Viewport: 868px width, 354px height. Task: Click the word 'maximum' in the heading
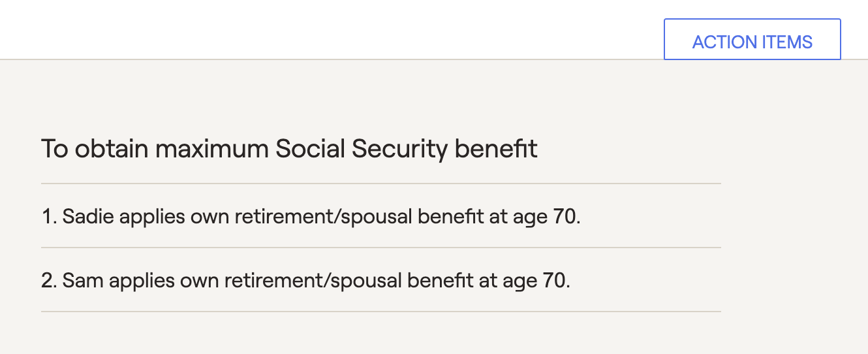[211, 150]
